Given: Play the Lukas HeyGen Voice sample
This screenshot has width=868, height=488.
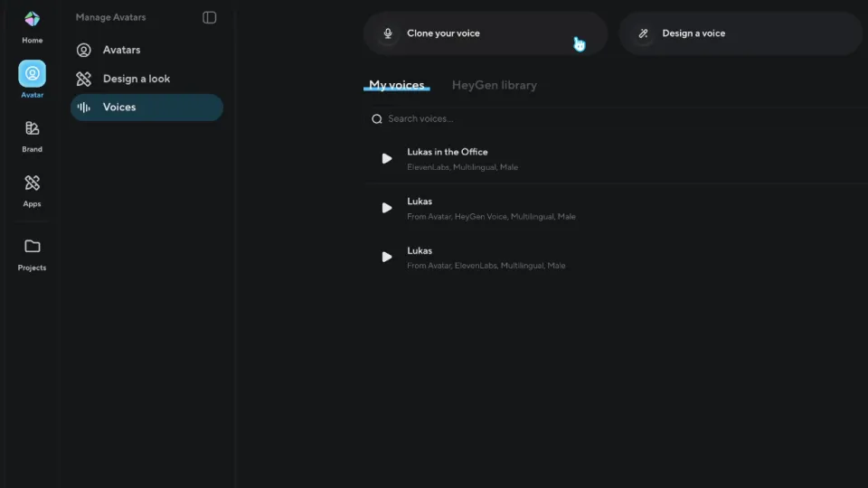Looking at the screenshot, I should [386, 208].
